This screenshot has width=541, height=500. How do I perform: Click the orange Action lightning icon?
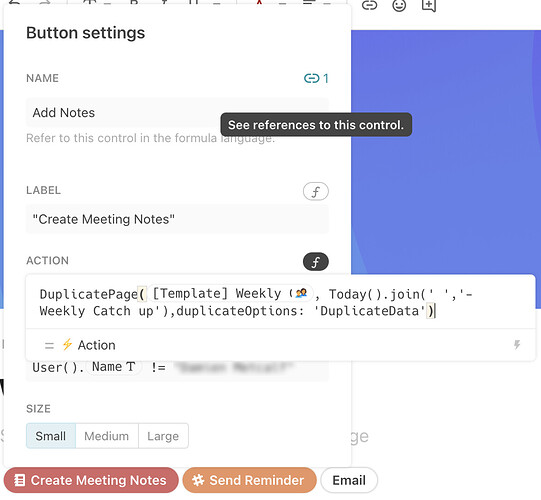click(67, 344)
